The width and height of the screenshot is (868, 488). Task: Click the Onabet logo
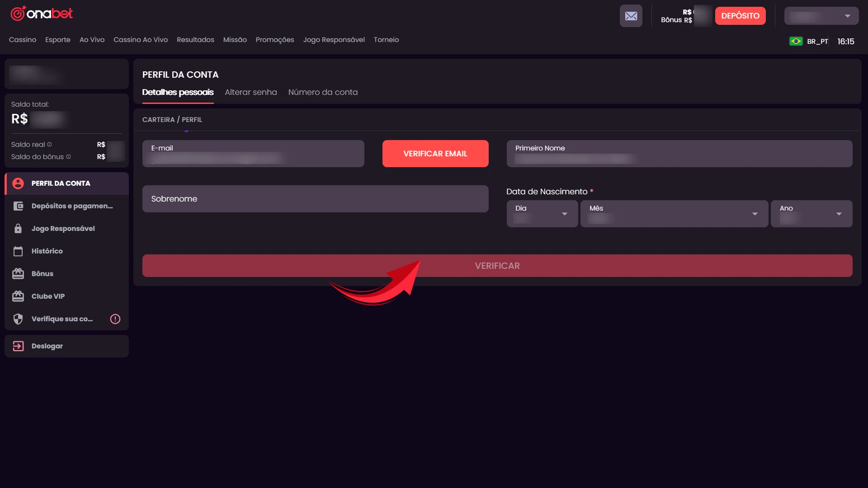(x=42, y=14)
